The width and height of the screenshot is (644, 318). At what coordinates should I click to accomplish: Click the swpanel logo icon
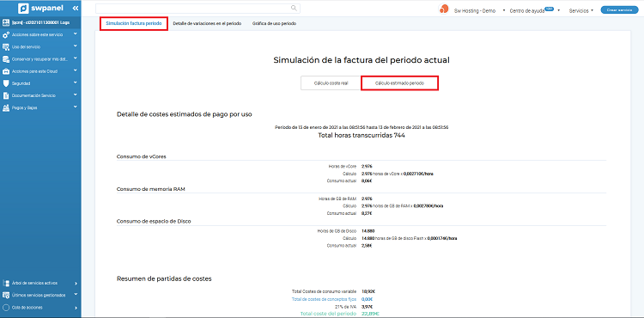pyautogui.click(x=24, y=9)
